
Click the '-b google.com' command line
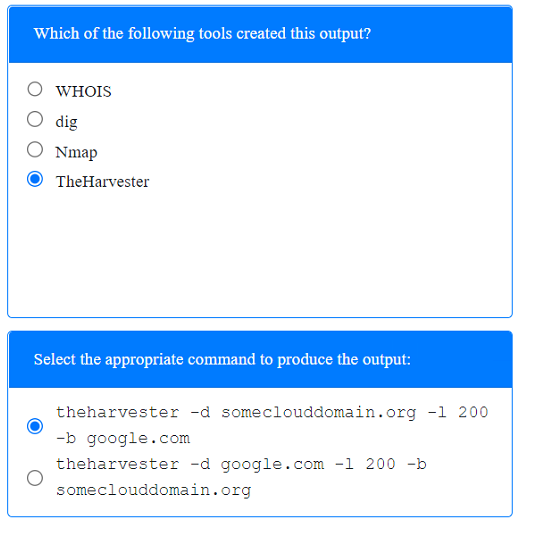(123, 439)
